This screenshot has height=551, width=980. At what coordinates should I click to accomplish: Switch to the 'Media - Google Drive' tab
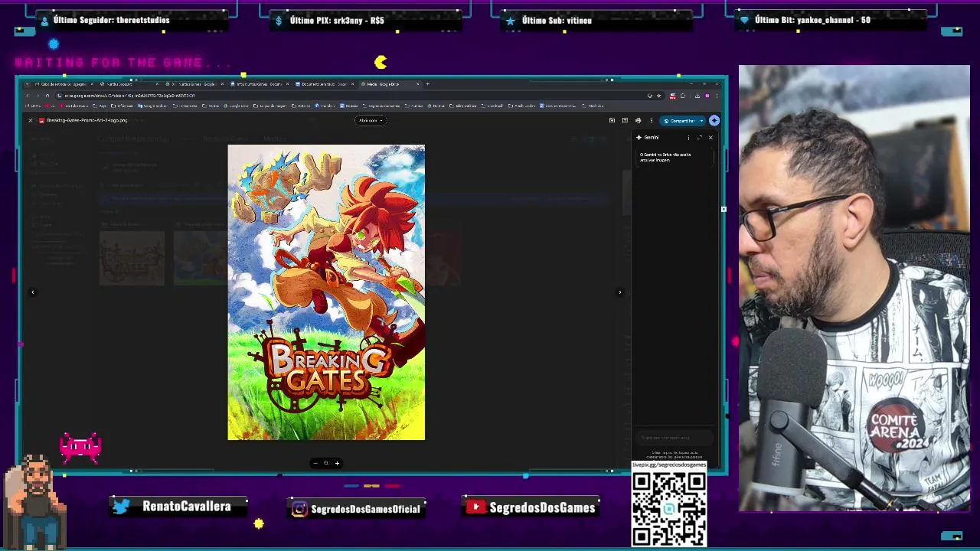(389, 84)
